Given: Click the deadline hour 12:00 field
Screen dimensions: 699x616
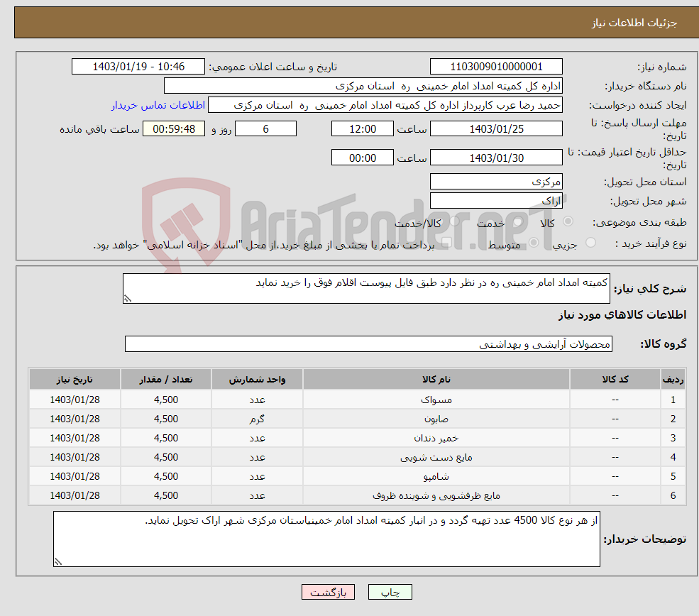Looking at the screenshot, I should (x=363, y=129).
